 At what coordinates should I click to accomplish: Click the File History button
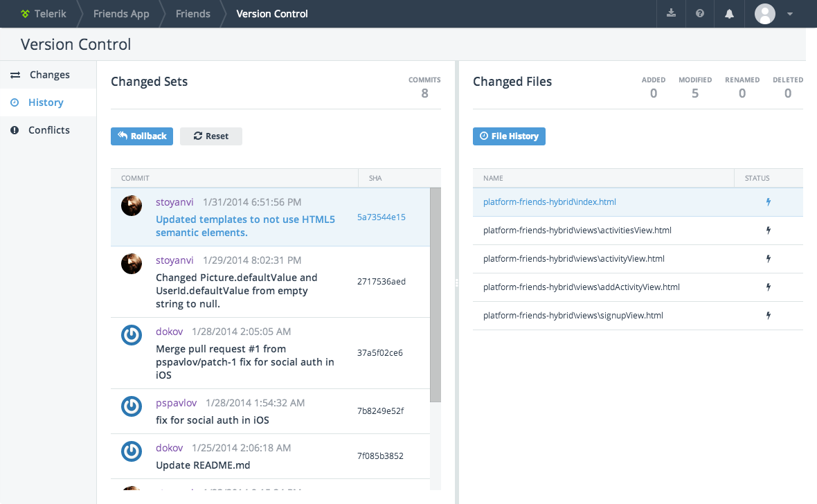pos(509,136)
